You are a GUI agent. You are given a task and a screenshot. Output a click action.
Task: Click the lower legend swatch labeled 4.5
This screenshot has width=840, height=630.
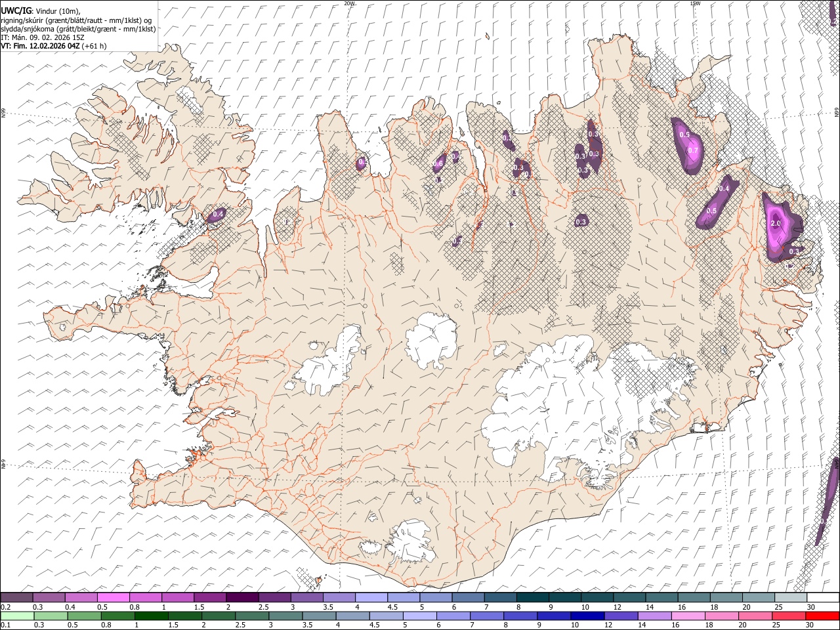point(386,616)
